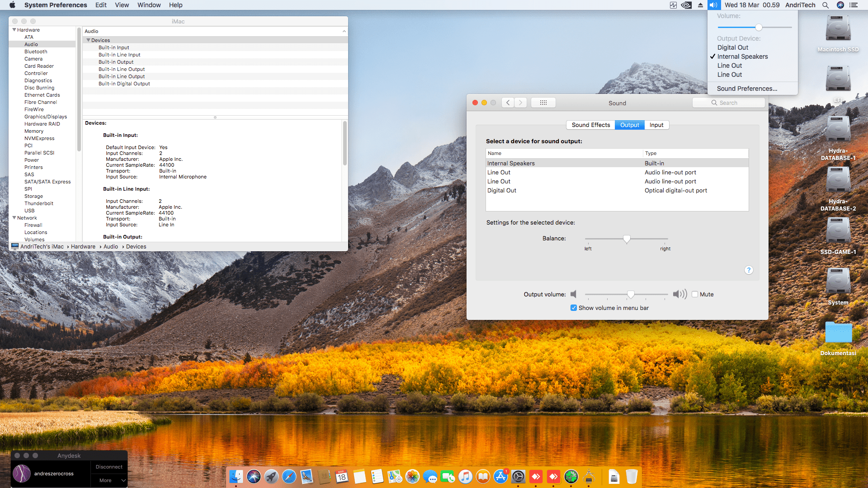Image resolution: width=868 pixels, height=488 pixels.
Task: Open Spotlight search magnifier in menu bar
Action: click(x=825, y=5)
